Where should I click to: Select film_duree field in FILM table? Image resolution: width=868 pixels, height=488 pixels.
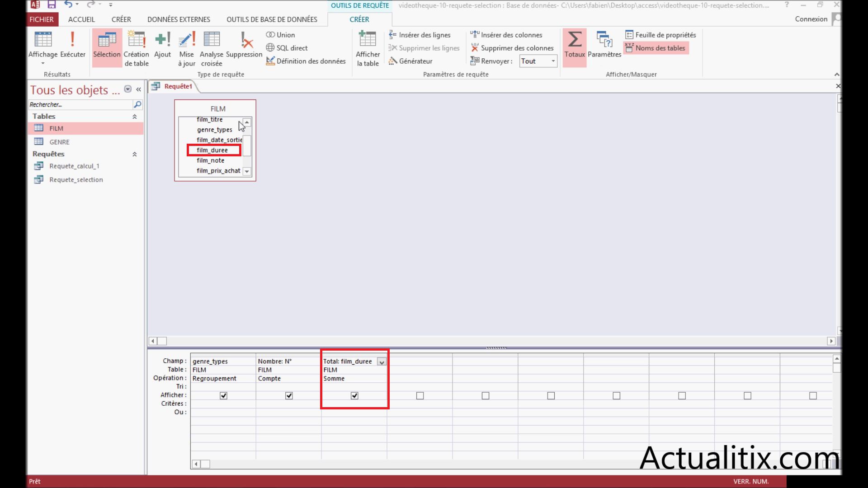pos(212,150)
